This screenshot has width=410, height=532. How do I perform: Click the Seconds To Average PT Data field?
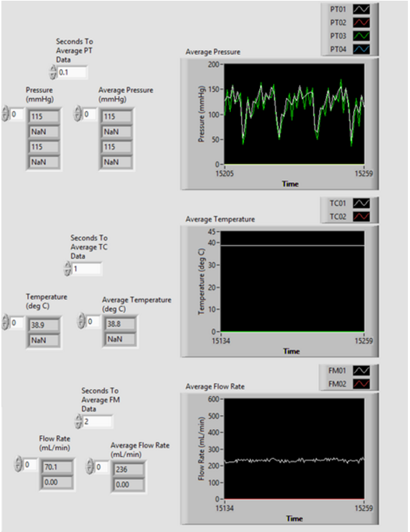(72, 72)
